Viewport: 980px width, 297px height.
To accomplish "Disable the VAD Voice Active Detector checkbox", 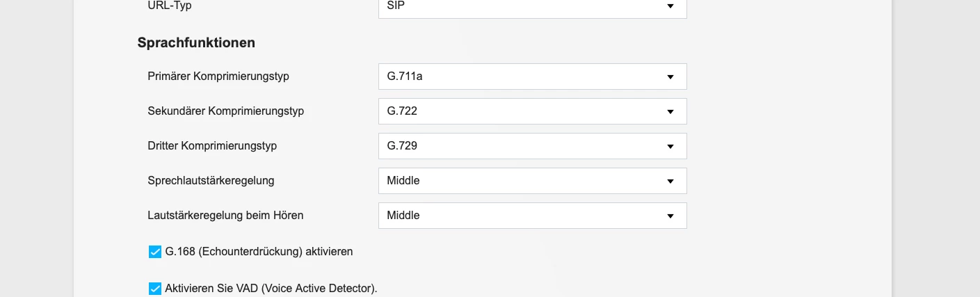I will [x=155, y=288].
